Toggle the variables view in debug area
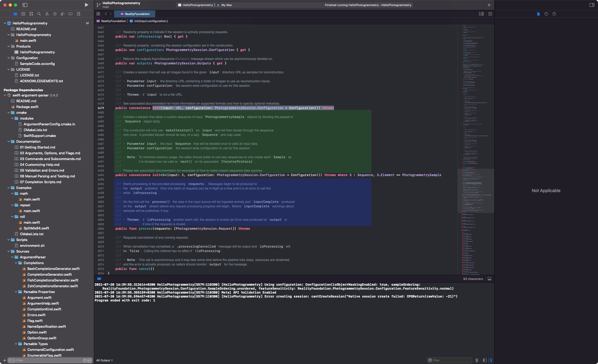 (x=485, y=360)
